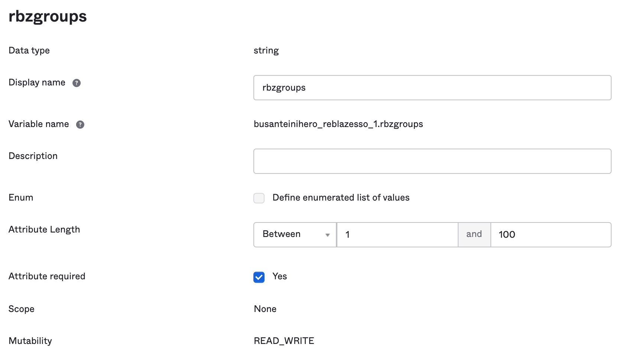Viewport: 619px width, 364px height.
Task: Click the string data type value
Action: click(266, 51)
